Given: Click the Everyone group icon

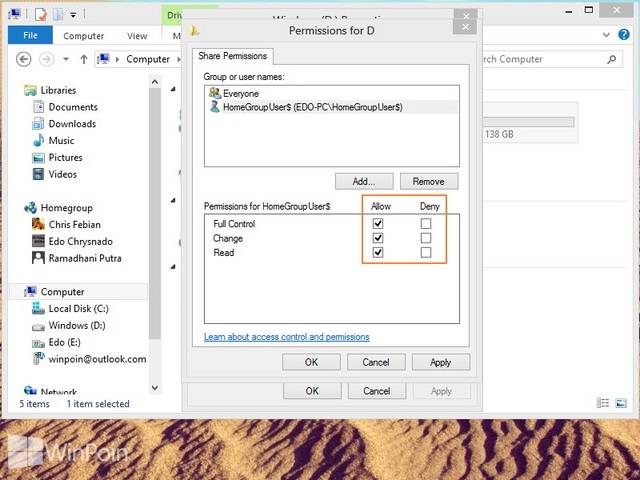Looking at the screenshot, I should point(215,93).
